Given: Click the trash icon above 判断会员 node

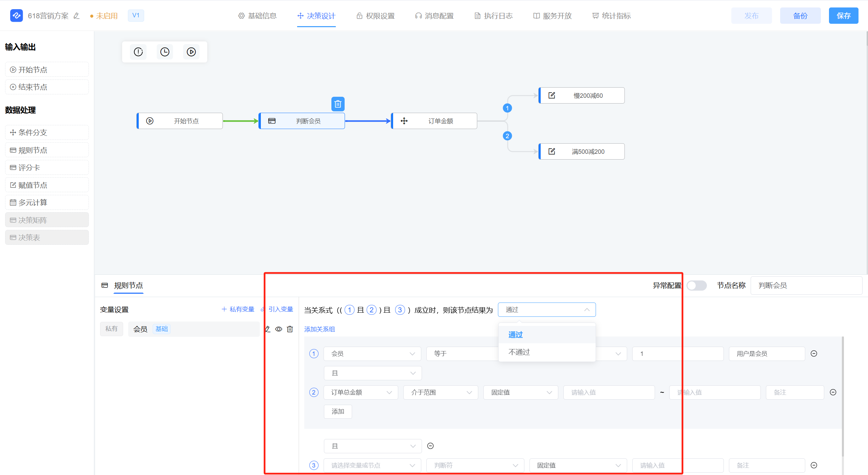Looking at the screenshot, I should [x=337, y=104].
